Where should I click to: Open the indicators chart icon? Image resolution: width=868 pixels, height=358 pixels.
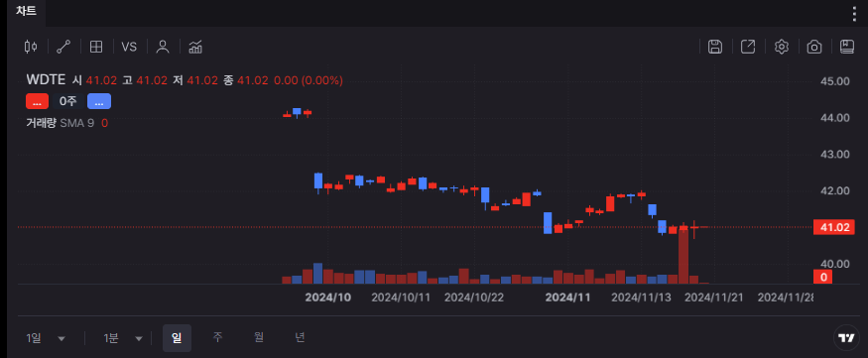pos(195,47)
